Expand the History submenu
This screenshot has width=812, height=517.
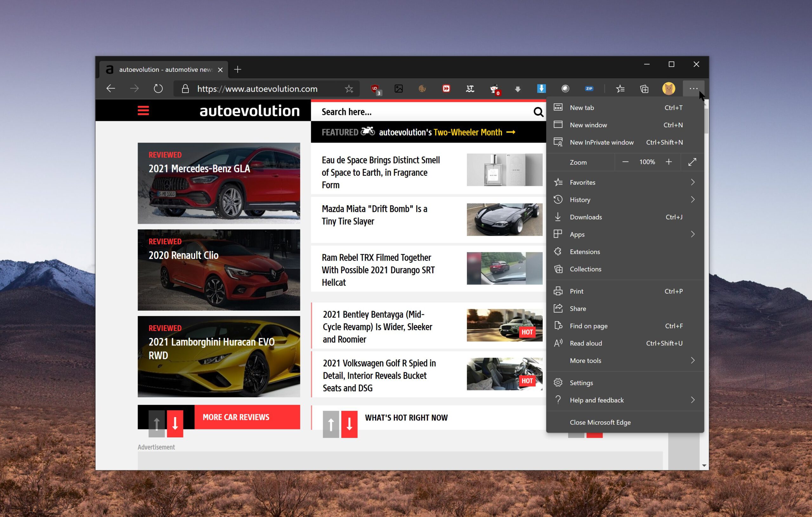[625, 200]
